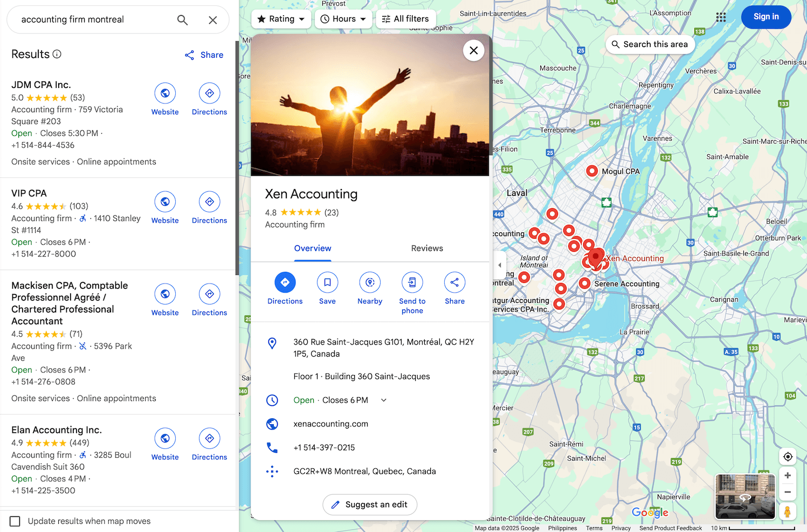Open VIP CPA website icon

click(x=165, y=202)
